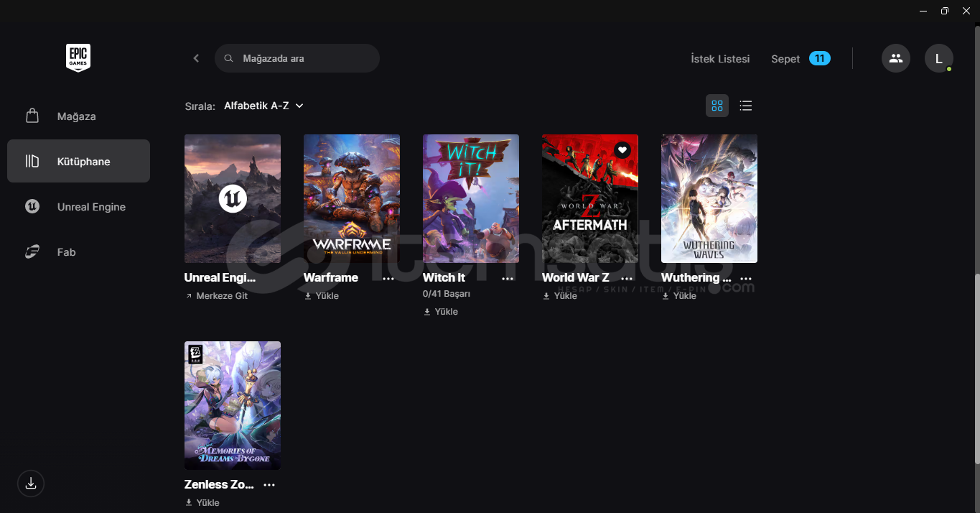Click the Unreal Engi... title text
This screenshot has height=513, width=980.
220,277
